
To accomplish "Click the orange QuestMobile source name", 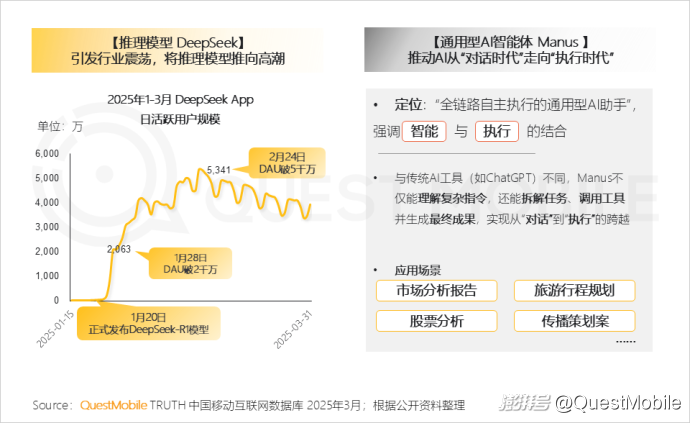I will (114, 405).
